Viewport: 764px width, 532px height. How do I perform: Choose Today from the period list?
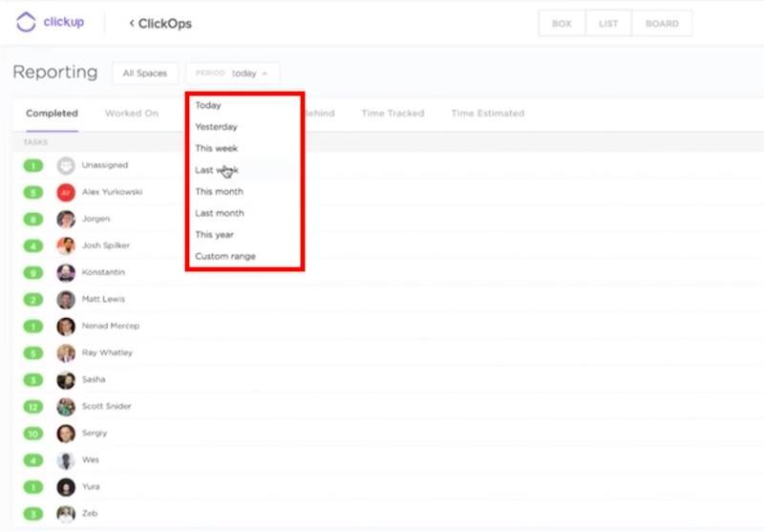208,105
